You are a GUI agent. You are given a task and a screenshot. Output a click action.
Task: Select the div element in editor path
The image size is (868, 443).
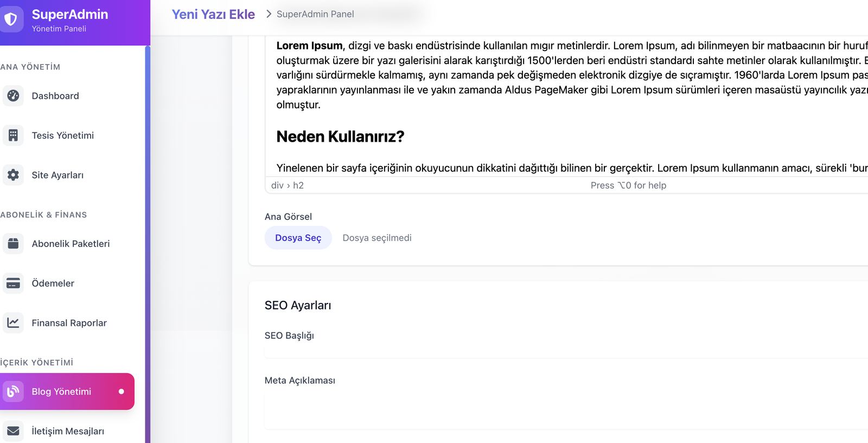(277, 186)
